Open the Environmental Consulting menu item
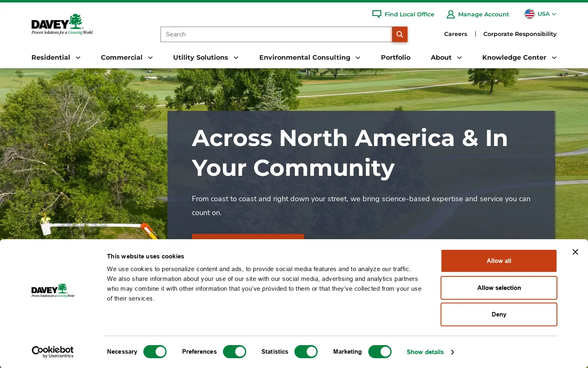 tap(305, 58)
